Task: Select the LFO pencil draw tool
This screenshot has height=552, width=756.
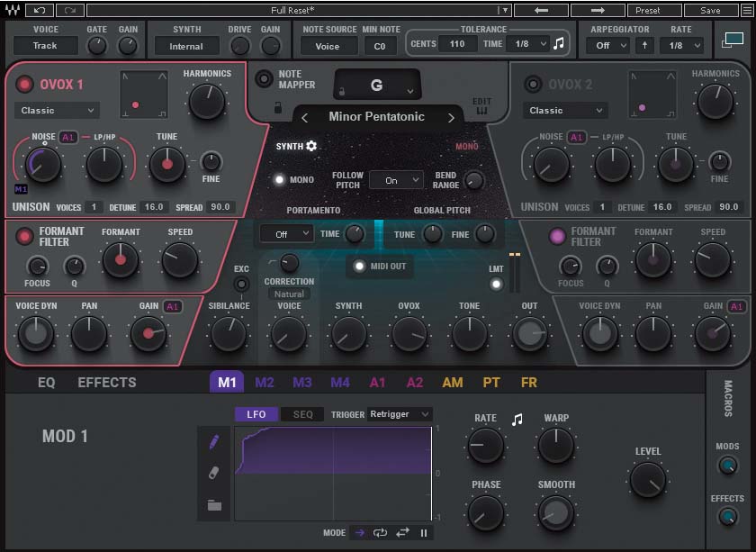Action: tap(214, 441)
